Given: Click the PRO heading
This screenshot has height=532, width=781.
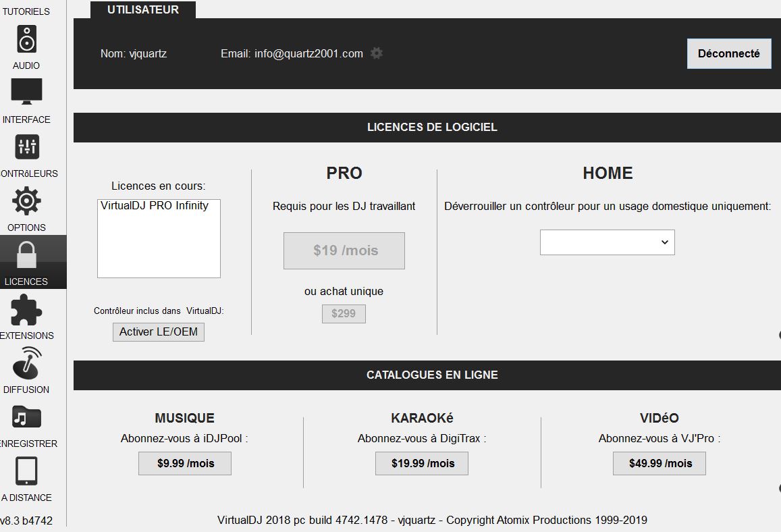Looking at the screenshot, I should coord(344,173).
